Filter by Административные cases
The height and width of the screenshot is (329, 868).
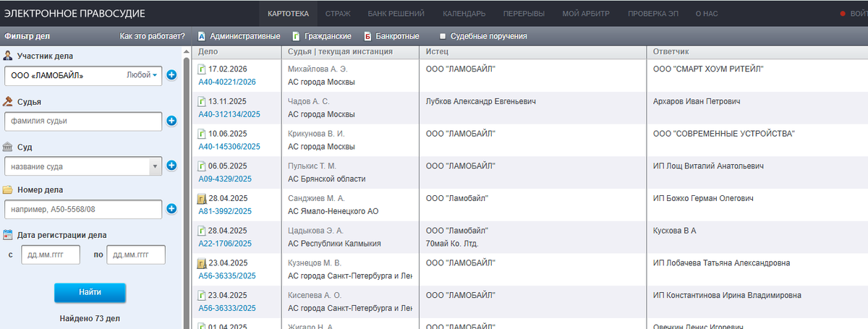tap(245, 36)
